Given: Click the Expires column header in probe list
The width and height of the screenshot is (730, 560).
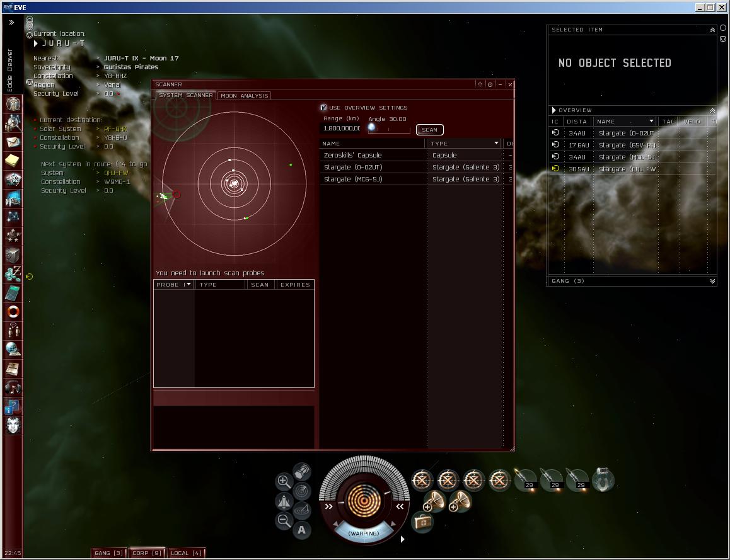Looking at the screenshot, I should 295,285.
